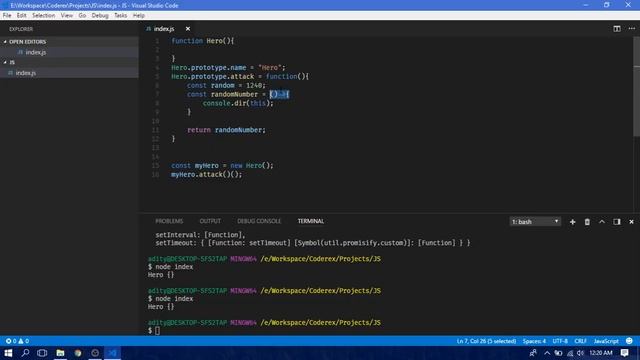Add a new terminal with plus icon
Image resolution: width=640 pixels, height=360 pixels.
572,222
